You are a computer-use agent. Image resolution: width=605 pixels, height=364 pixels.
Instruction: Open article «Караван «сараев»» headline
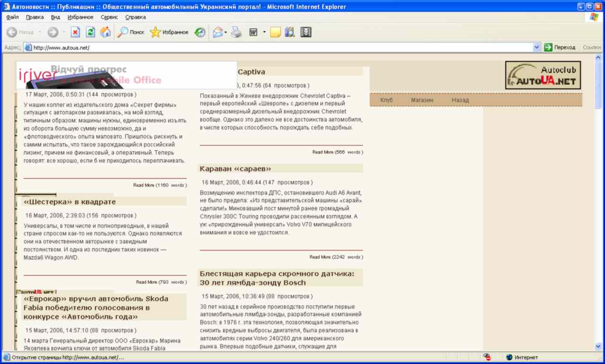[235, 169]
